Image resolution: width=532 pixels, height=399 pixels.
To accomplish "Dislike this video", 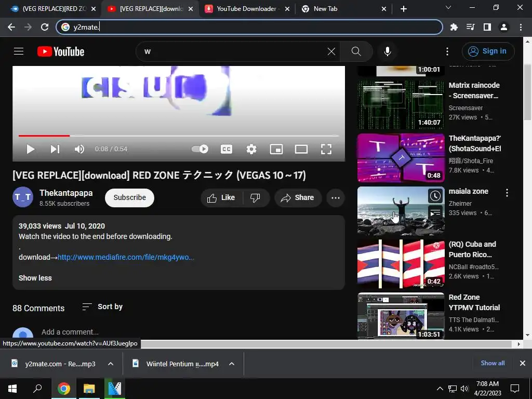I will click(x=256, y=198).
